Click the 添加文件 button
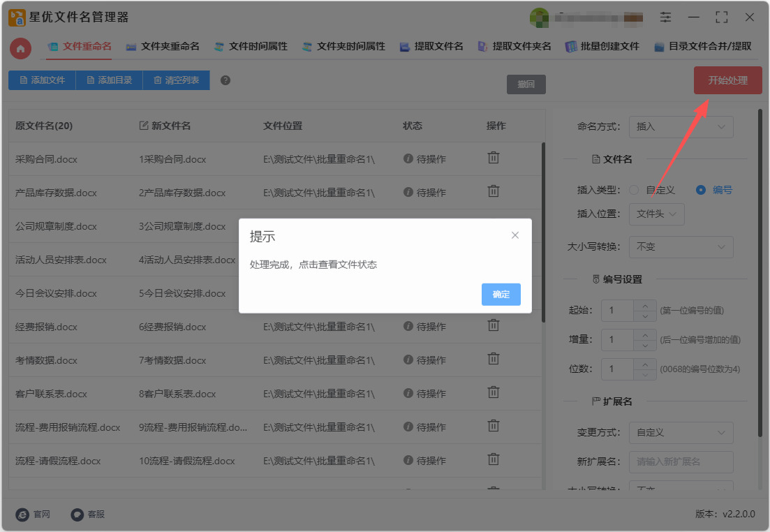This screenshot has height=532, width=770. pyautogui.click(x=42, y=80)
